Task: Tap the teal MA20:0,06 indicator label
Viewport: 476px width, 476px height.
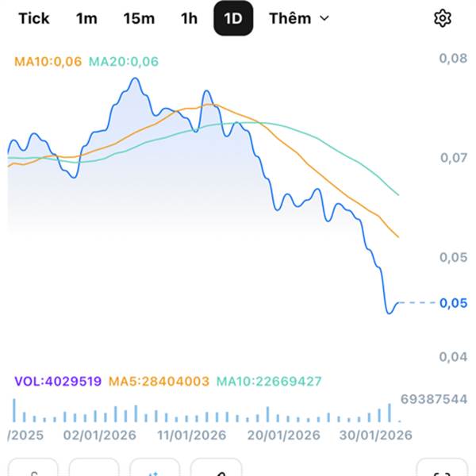Action: coord(124,61)
